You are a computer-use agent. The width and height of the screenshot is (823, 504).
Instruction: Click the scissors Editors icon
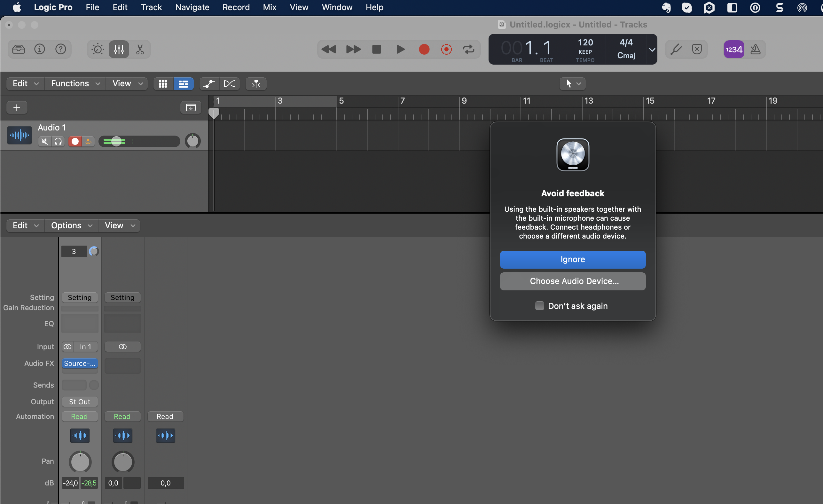pyautogui.click(x=140, y=50)
